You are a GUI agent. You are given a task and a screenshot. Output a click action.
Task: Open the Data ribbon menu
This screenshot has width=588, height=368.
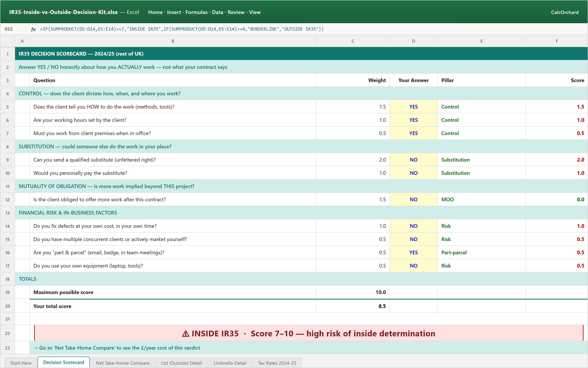[x=217, y=12]
